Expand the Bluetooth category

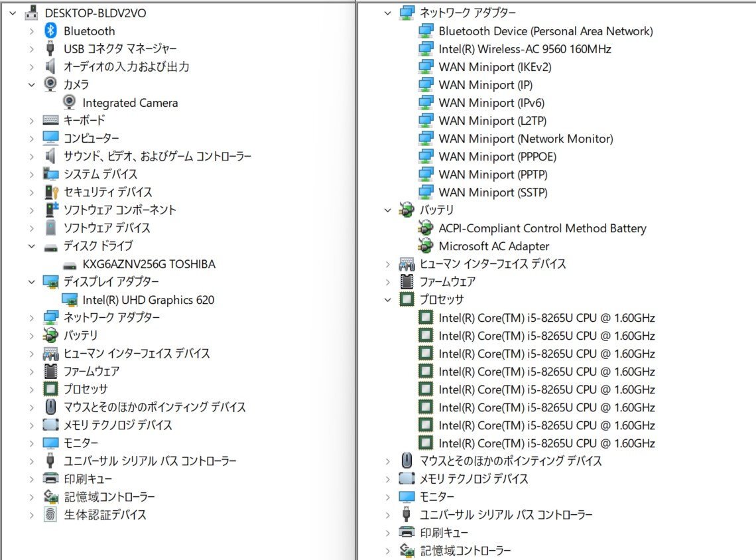31,31
